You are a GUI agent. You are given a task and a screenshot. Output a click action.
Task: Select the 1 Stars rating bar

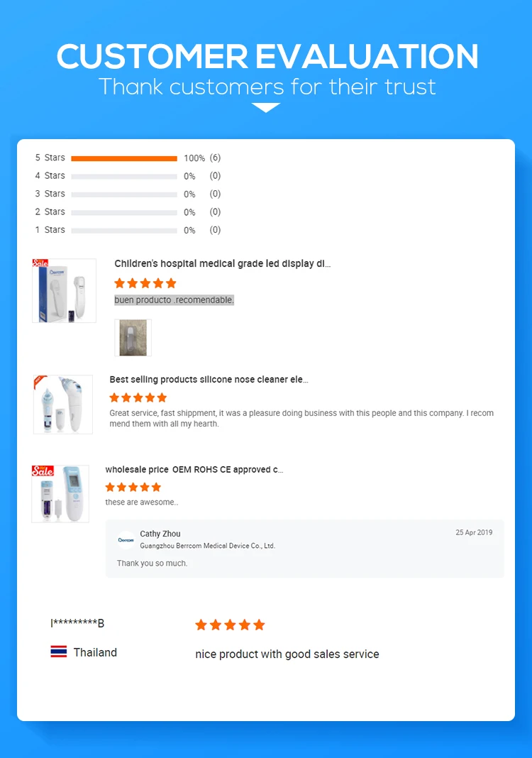124,230
